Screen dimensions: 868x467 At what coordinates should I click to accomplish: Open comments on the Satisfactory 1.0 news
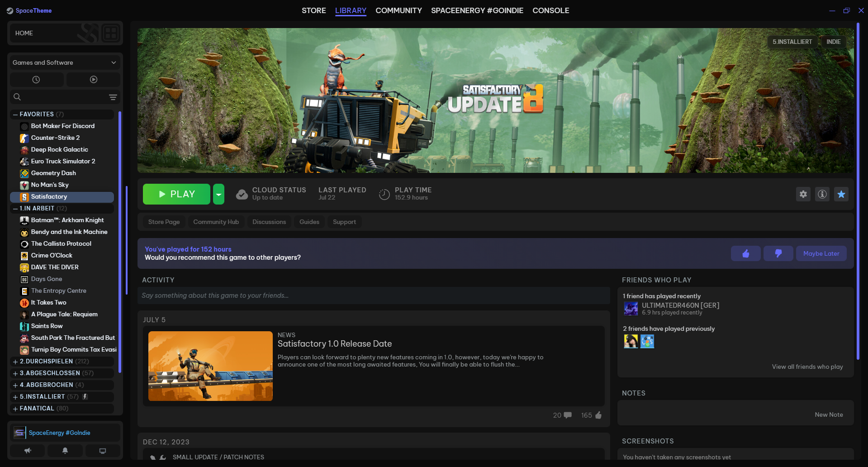[x=562, y=415]
